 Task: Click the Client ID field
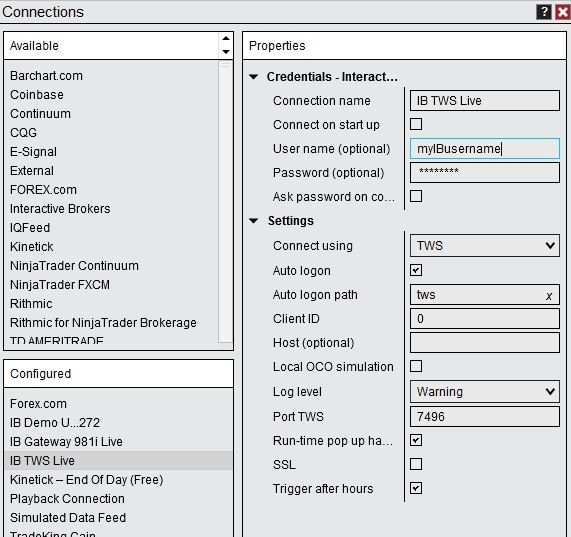click(x=485, y=319)
